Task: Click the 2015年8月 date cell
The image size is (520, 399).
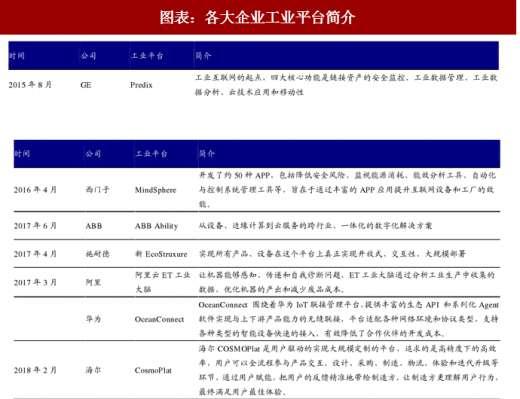Action: (x=30, y=85)
